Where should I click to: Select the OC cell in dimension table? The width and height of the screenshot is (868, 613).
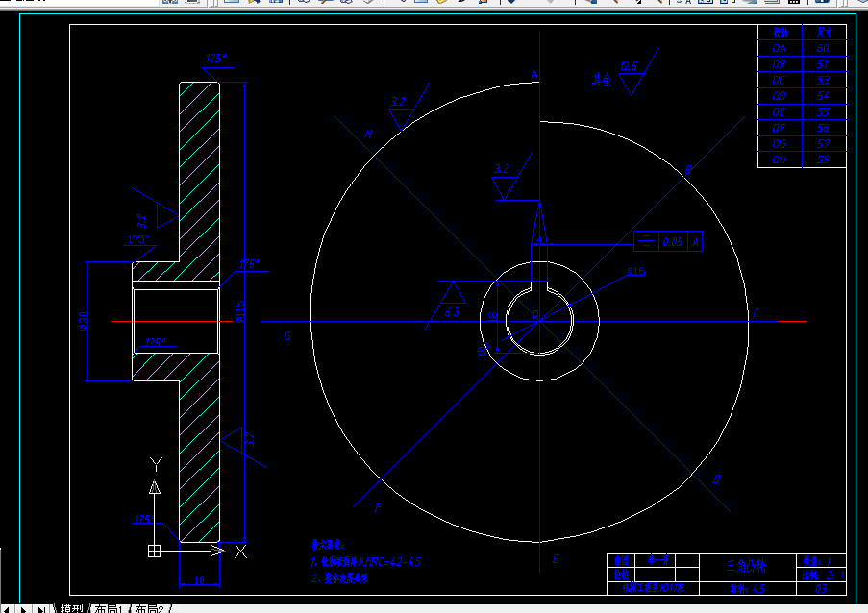779,80
